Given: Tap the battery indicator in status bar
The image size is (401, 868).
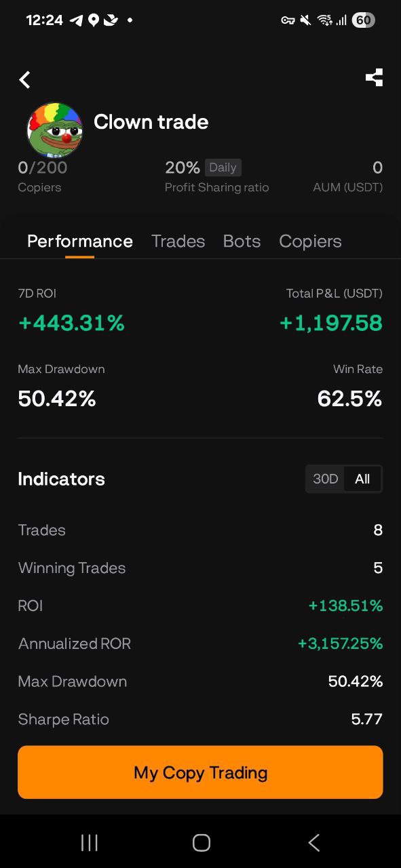Looking at the screenshot, I should click(x=363, y=20).
